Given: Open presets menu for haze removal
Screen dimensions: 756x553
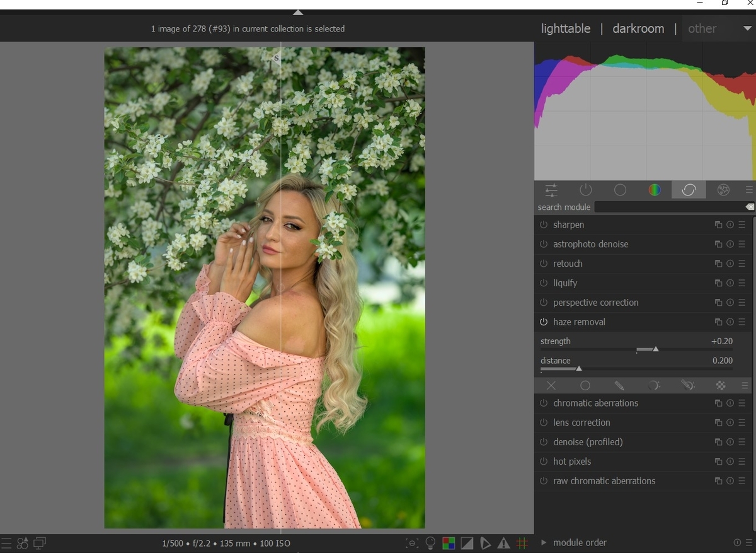Looking at the screenshot, I should (742, 322).
